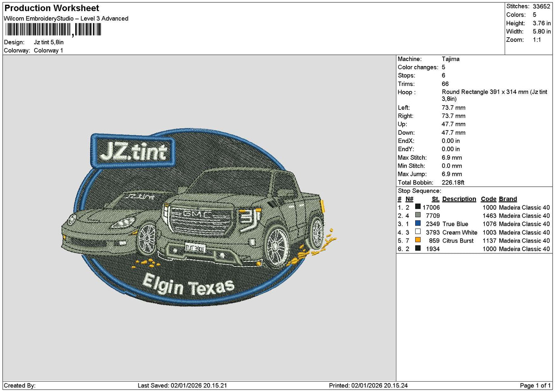Click the Max Stitch value '6.9 mm'

tap(452, 158)
